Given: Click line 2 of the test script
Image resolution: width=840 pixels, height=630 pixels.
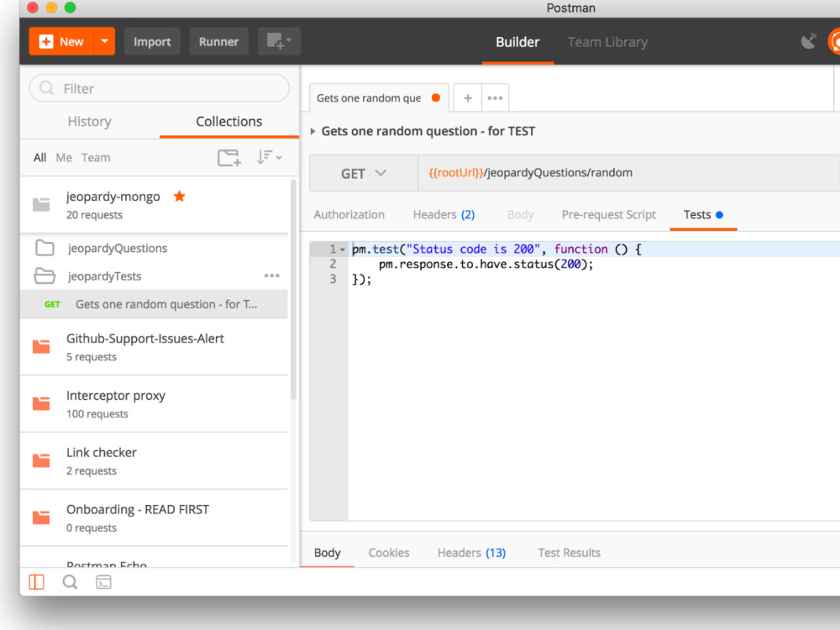Looking at the screenshot, I should pos(486,264).
